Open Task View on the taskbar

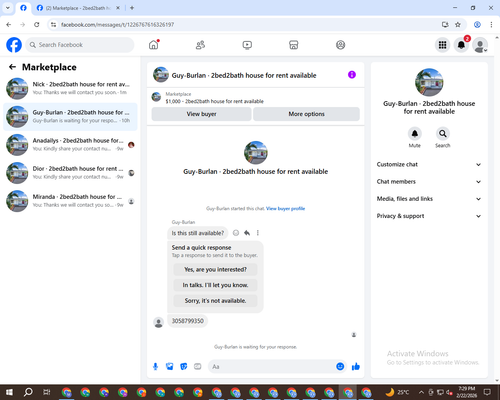point(47,392)
